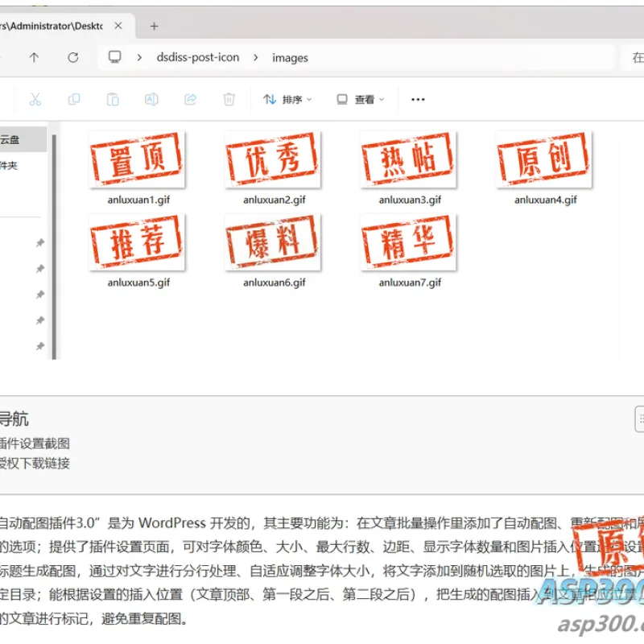
Task: Select the anluxuan7.gif 精华 thumbnail
Action: [x=408, y=242]
